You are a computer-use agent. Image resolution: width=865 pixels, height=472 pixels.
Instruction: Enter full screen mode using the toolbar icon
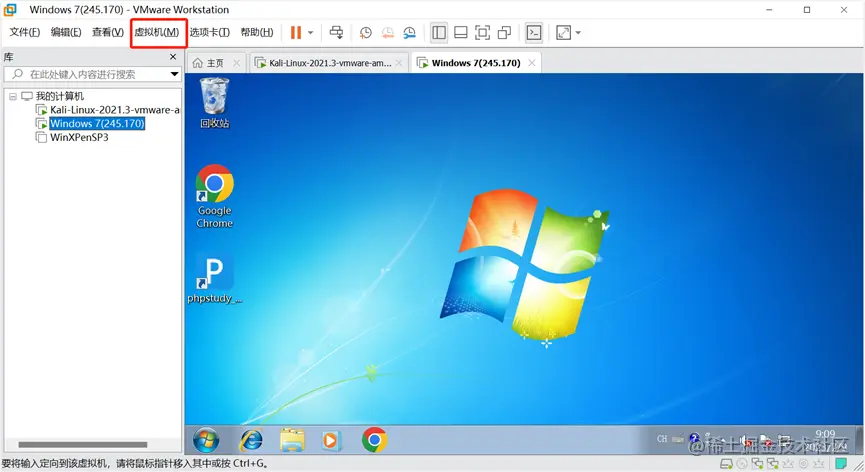(482, 33)
